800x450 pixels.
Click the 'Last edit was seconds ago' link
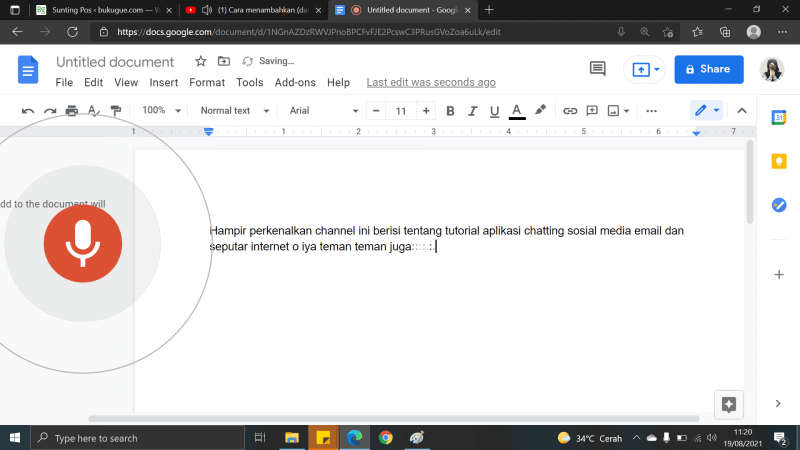[x=431, y=83]
